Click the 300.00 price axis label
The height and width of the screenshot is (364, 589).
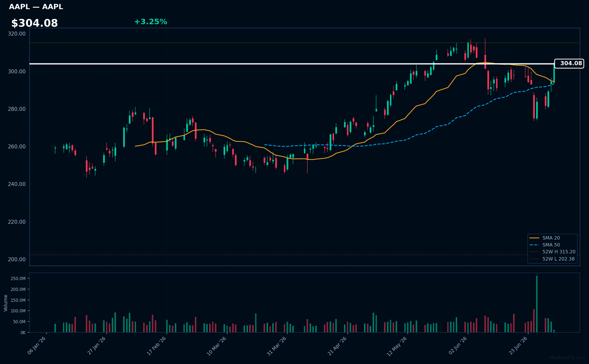point(17,71)
